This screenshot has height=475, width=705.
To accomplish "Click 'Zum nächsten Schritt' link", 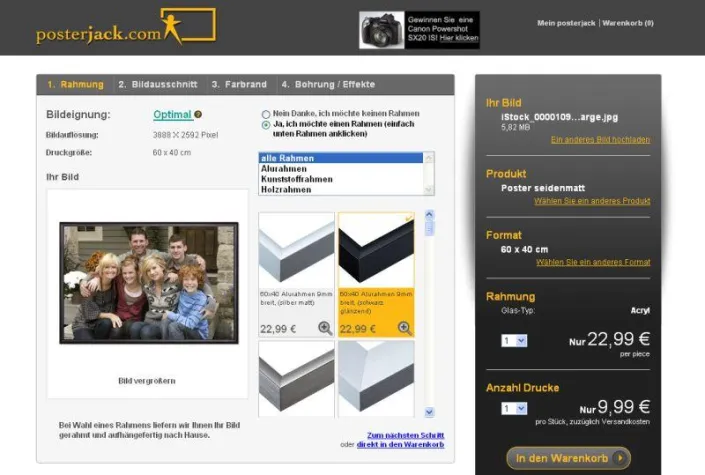I will pos(406,435).
